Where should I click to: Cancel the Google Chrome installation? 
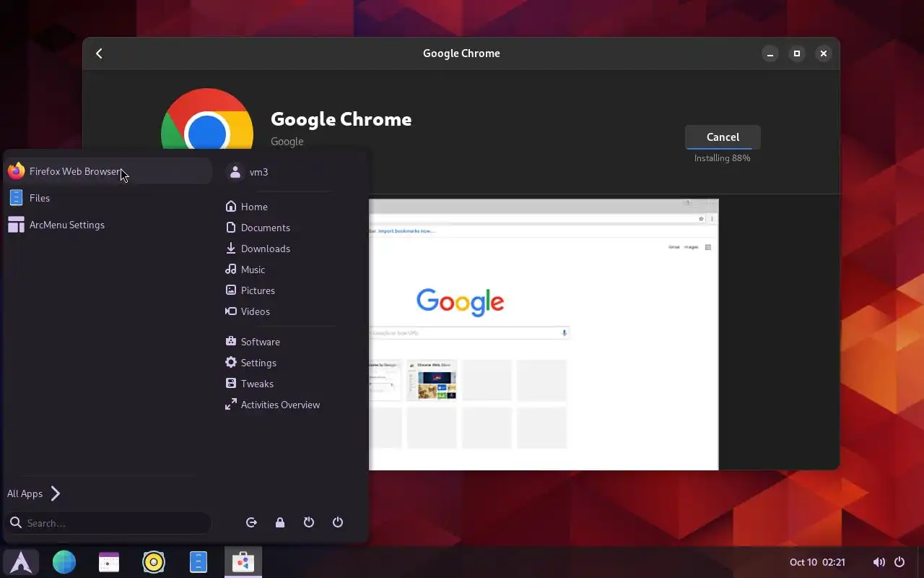723,137
